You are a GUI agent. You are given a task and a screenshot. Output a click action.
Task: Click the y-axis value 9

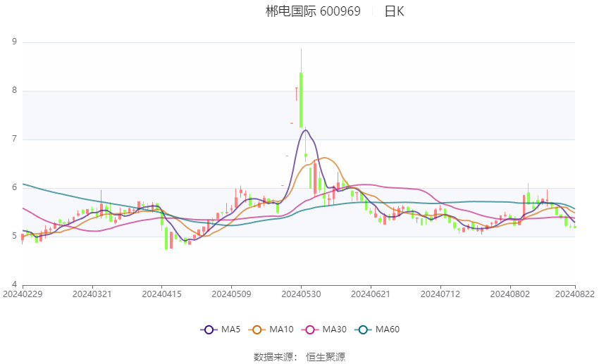15,42
